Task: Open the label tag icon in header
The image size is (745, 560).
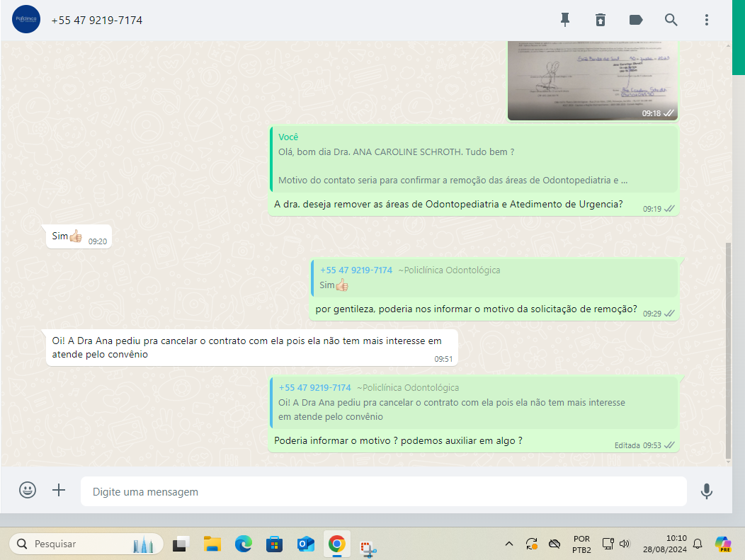Action: pos(636,20)
